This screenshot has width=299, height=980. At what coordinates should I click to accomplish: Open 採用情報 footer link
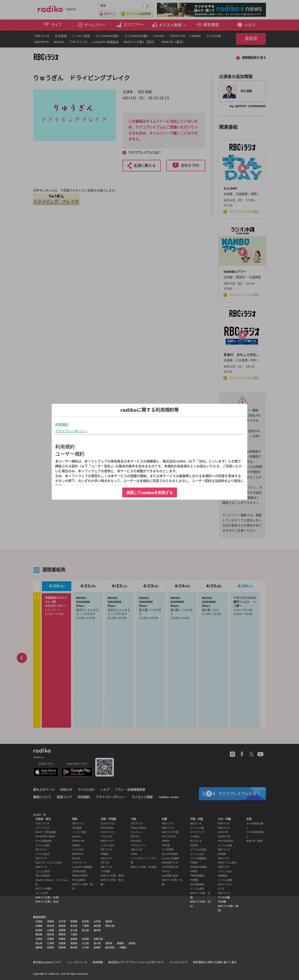[98, 962]
